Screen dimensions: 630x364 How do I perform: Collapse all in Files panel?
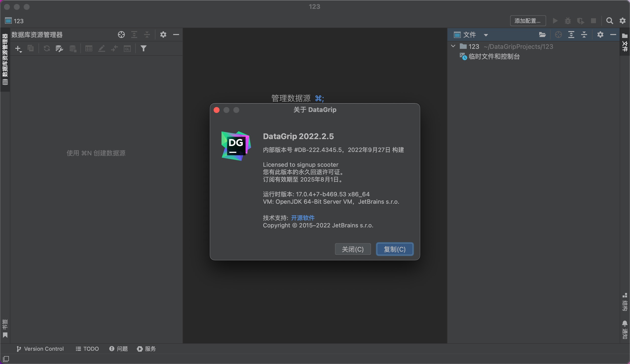[x=584, y=35]
